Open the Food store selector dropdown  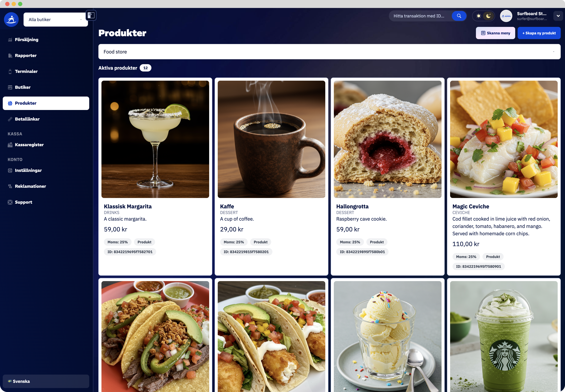coord(329,52)
